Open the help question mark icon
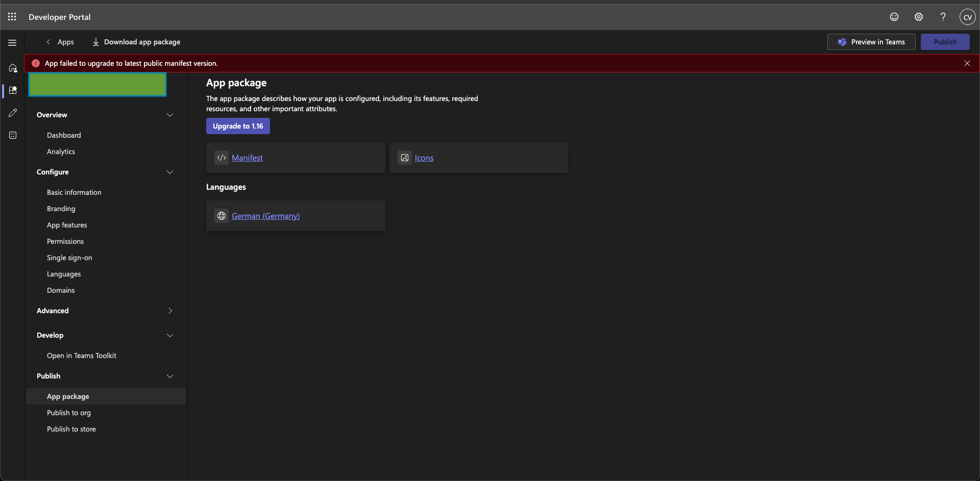The image size is (980, 481). pos(943,17)
